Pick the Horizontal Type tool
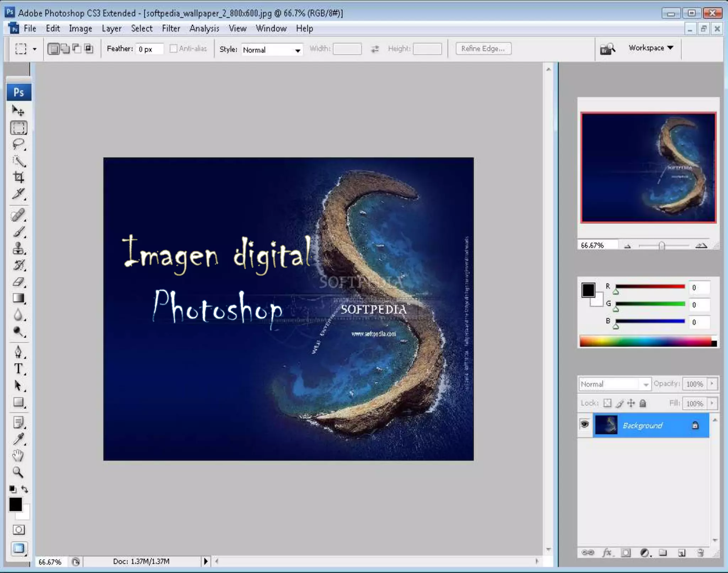The height and width of the screenshot is (573, 728). click(x=18, y=369)
